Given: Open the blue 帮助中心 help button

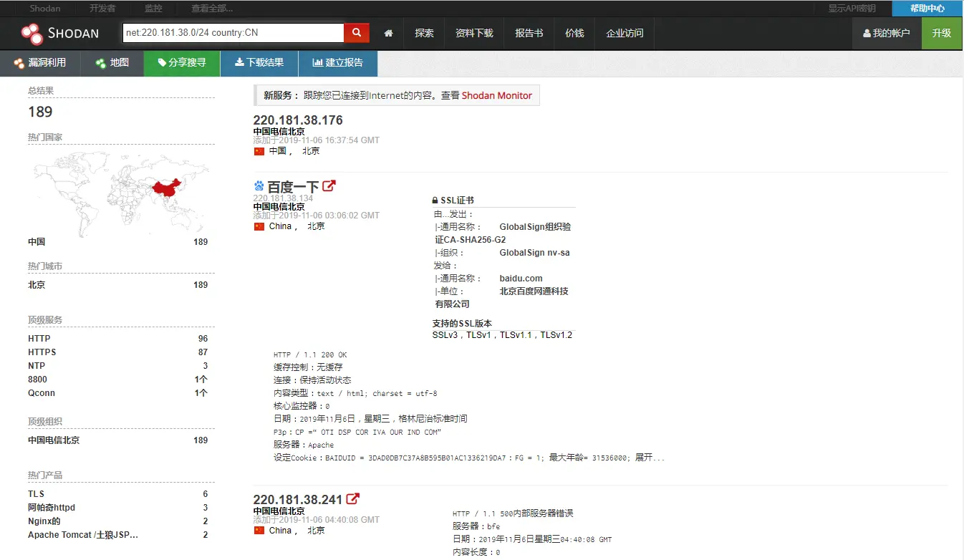Looking at the screenshot, I should 927,9.
